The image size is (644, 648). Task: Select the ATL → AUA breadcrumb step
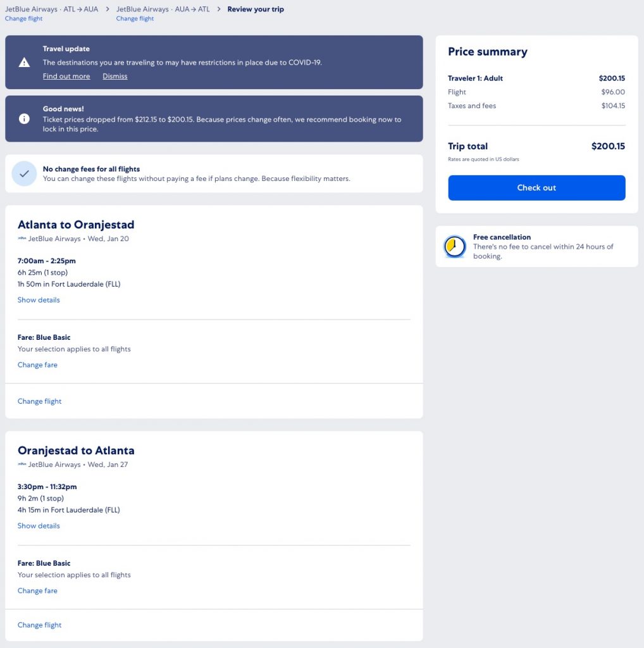pyautogui.click(x=51, y=9)
